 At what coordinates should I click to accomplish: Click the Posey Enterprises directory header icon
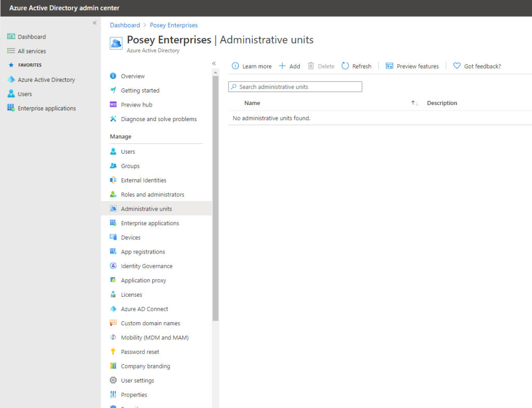116,44
